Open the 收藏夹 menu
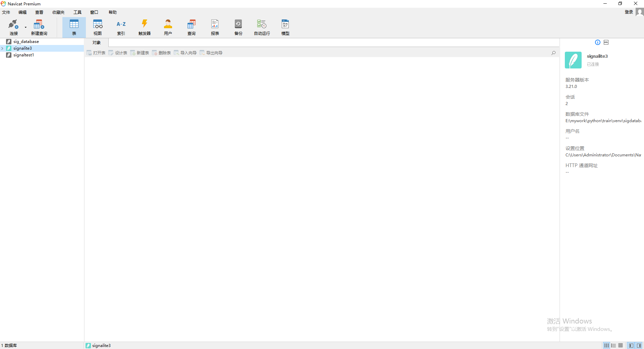Screen dimensions: 644x349 (x=58, y=12)
